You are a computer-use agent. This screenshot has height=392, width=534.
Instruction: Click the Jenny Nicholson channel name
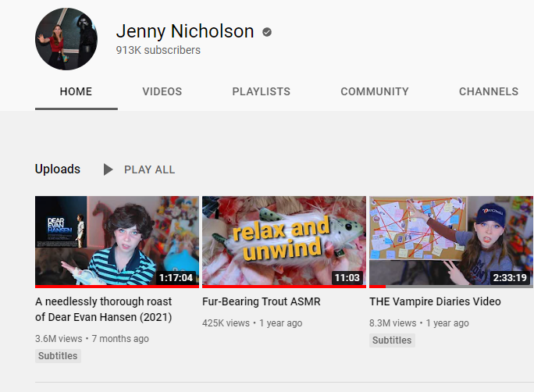point(185,31)
